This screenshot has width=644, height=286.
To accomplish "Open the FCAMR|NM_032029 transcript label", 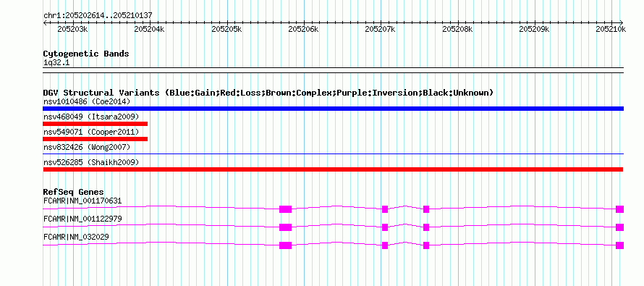I will (x=76, y=237).
